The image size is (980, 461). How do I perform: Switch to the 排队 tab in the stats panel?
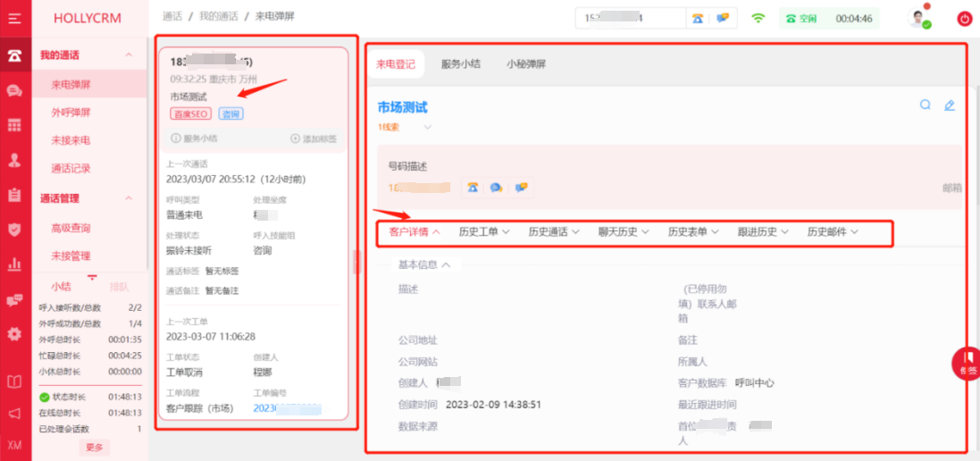click(120, 287)
